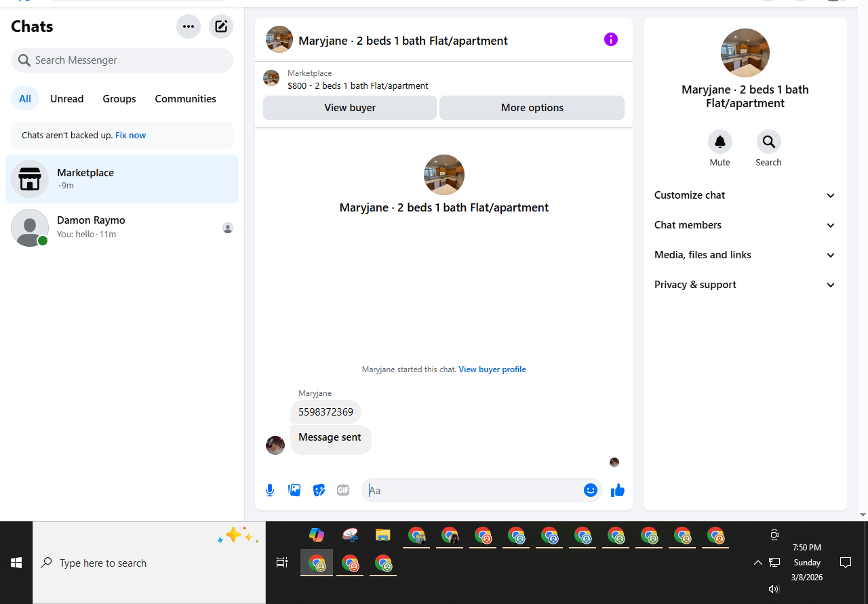Click the Aa message input box
868x604 pixels.
coord(473,490)
